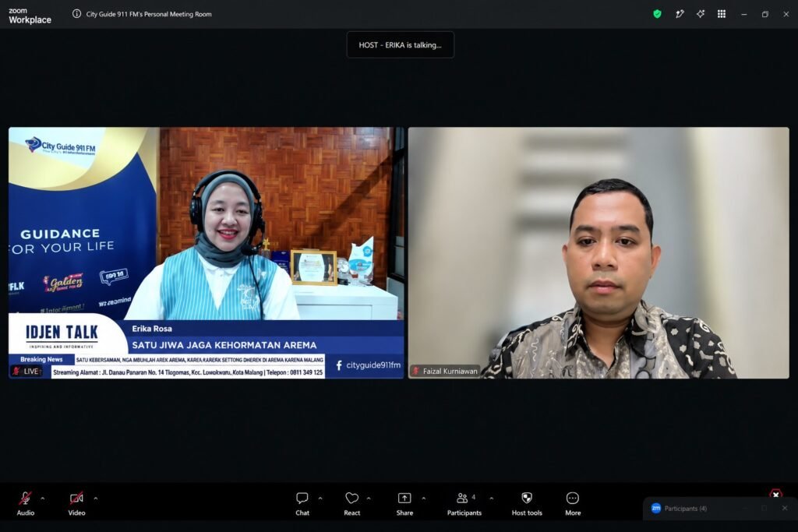Close the Participants (4) mini window
The width and height of the screenshot is (798, 532).
(785, 508)
